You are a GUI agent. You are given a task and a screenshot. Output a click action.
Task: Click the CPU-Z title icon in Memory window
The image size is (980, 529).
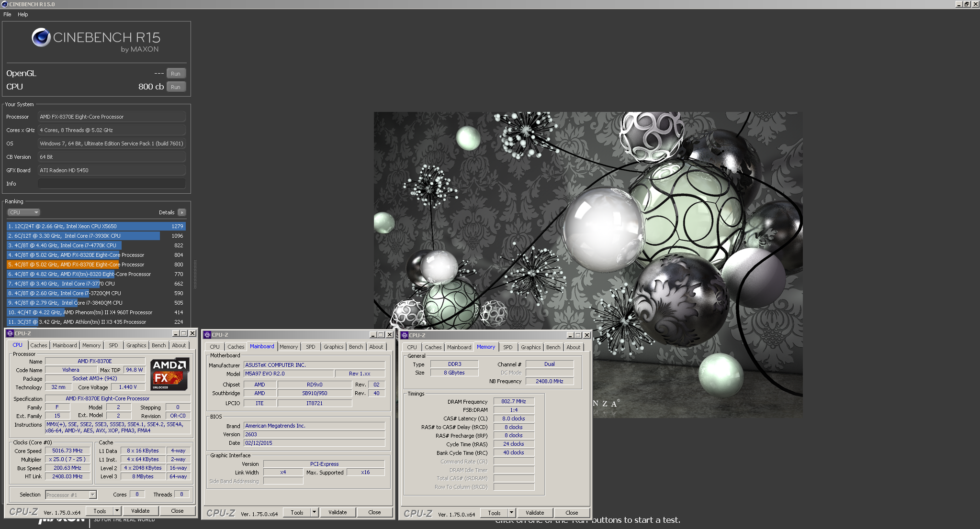pos(405,335)
